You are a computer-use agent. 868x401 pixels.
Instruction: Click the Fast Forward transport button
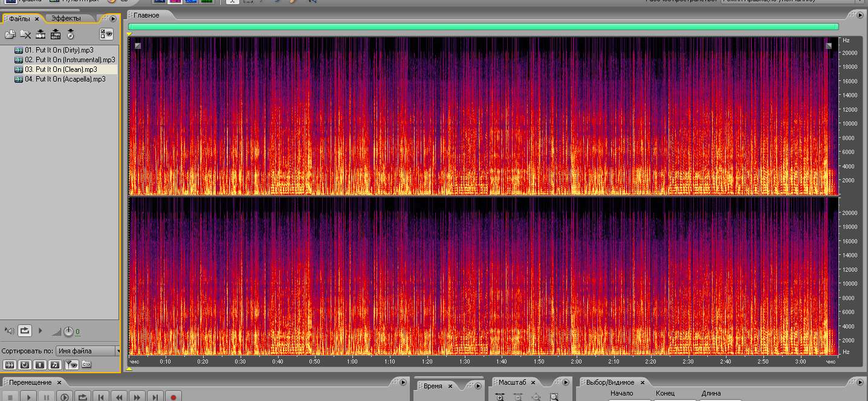click(x=137, y=397)
